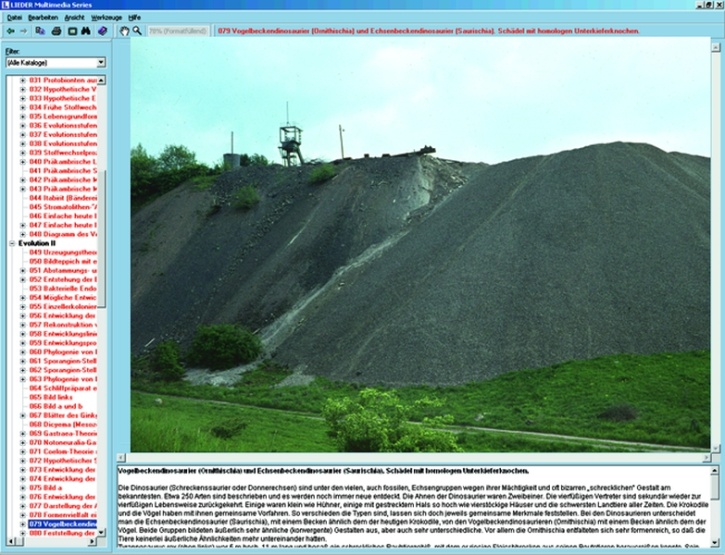This screenshot has height=555, width=725.
Task: Select tree entry 065 Bild links
Action: pyautogui.click(x=58, y=397)
